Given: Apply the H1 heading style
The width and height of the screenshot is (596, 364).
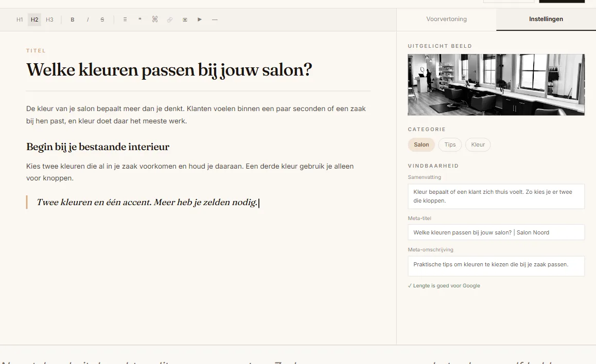Looking at the screenshot, I should pyautogui.click(x=20, y=20).
